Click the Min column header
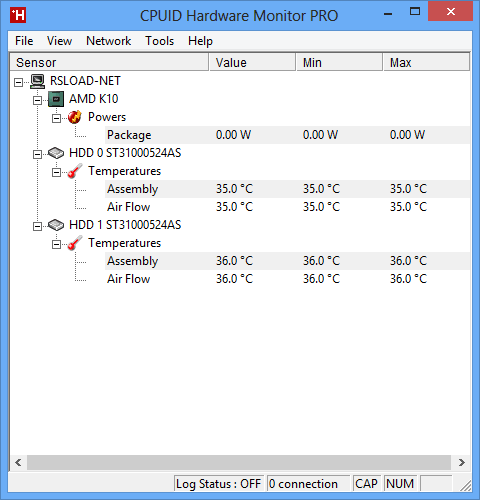The height and width of the screenshot is (500, 480). 339,62
